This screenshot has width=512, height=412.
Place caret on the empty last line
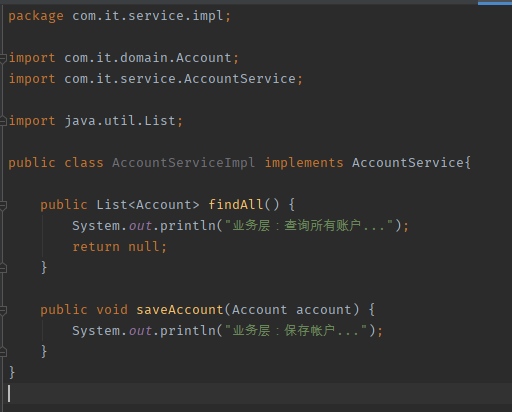click(x=256, y=394)
